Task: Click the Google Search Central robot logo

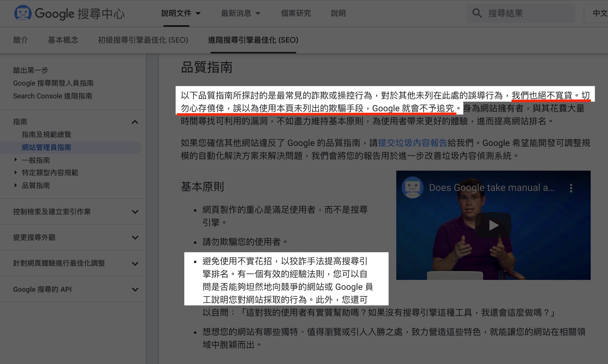Action: 23,13
